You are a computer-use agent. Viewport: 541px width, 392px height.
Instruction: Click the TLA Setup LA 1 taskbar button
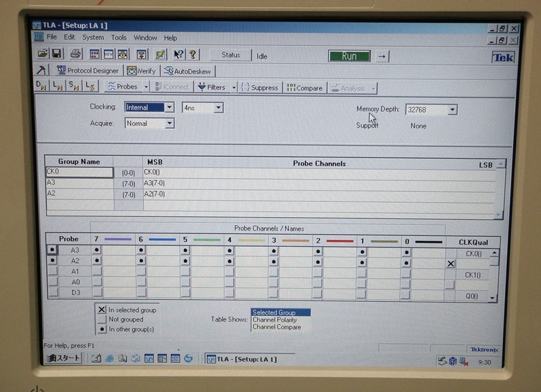248,359
